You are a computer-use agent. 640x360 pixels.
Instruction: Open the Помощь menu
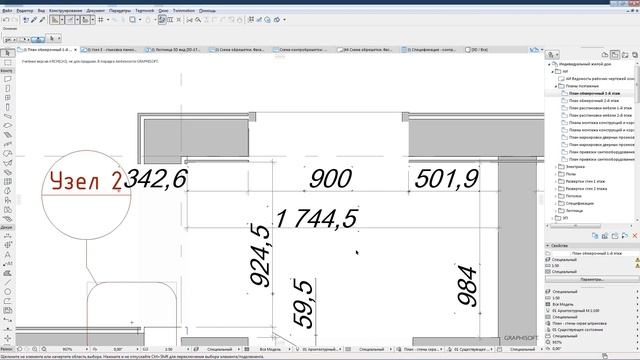tap(207, 11)
